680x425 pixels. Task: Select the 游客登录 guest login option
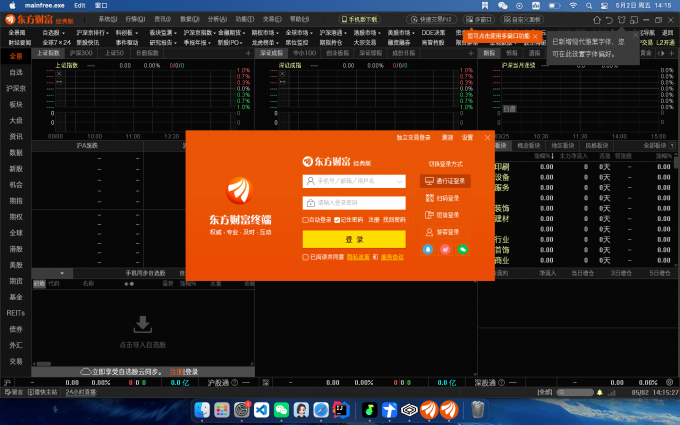click(445, 232)
